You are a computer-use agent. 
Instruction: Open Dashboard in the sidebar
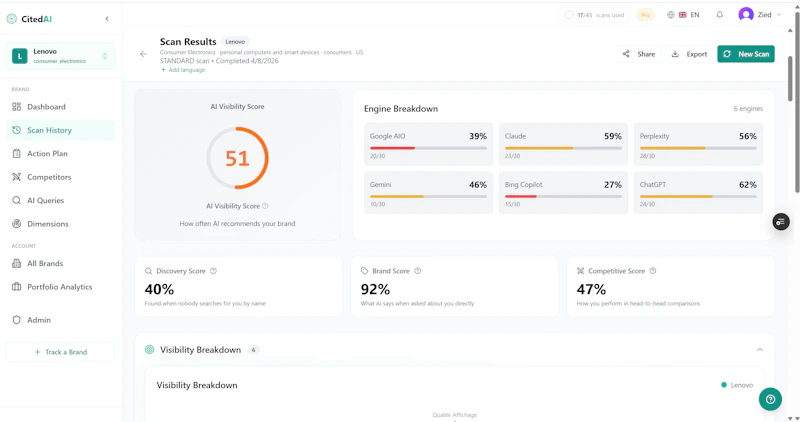(x=60, y=107)
